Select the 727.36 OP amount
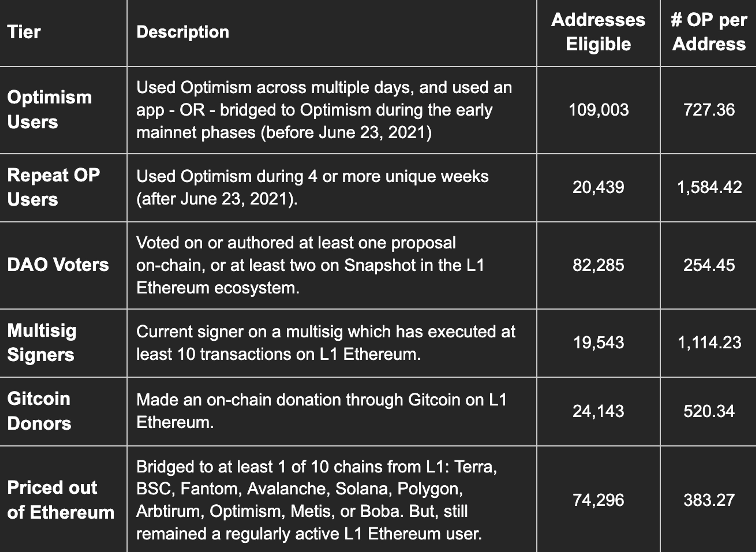 coord(709,110)
